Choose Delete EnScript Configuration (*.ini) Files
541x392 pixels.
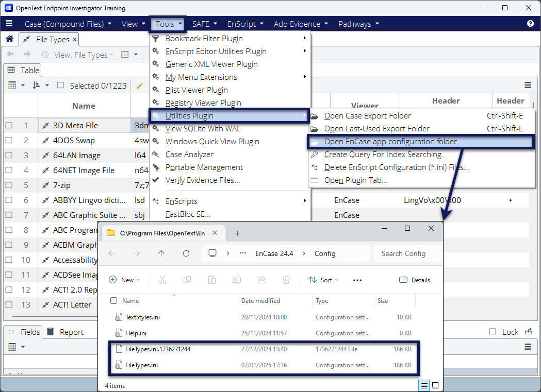[x=421, y=167]
